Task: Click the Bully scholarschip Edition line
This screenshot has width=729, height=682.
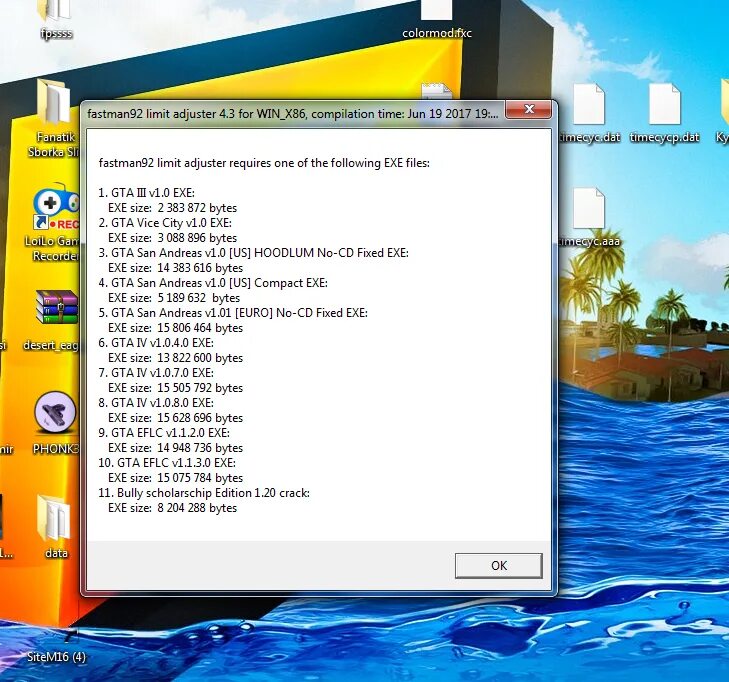Action: point(204,492)
